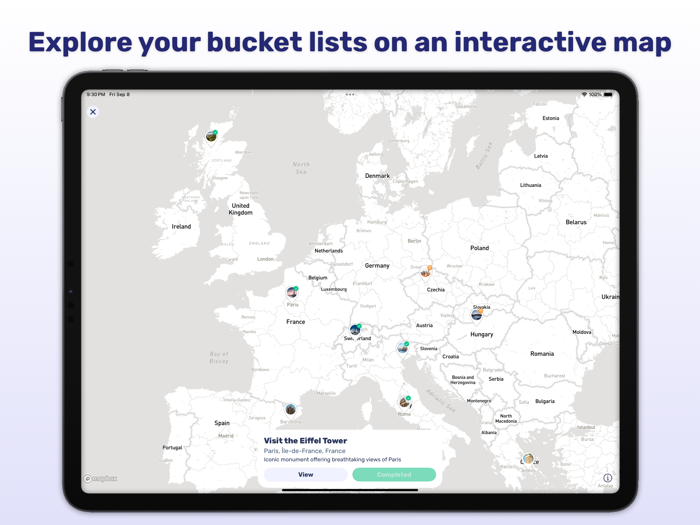Screen dimensions: 700x525
Task: Close the map with the X button
Action: pos(93,112)
